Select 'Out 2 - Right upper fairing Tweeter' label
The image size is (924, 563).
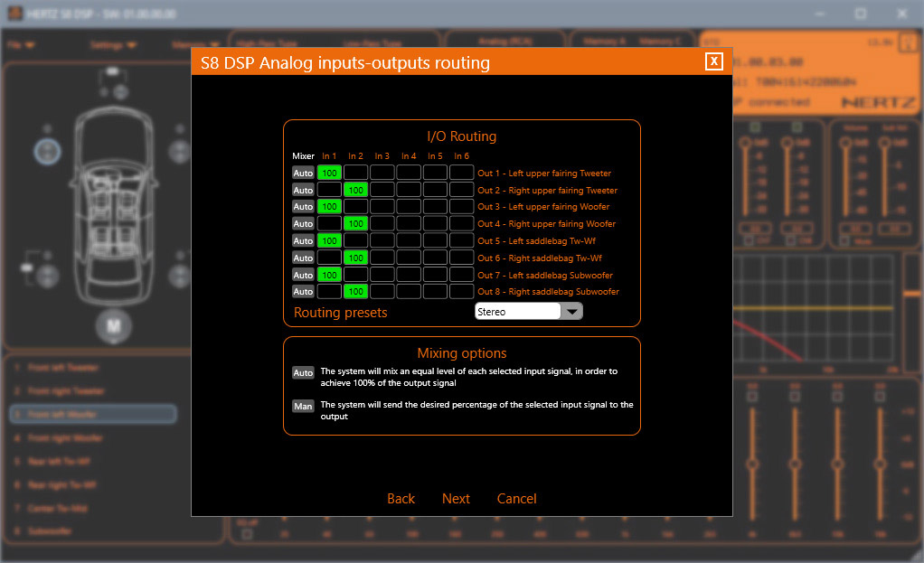548,190
